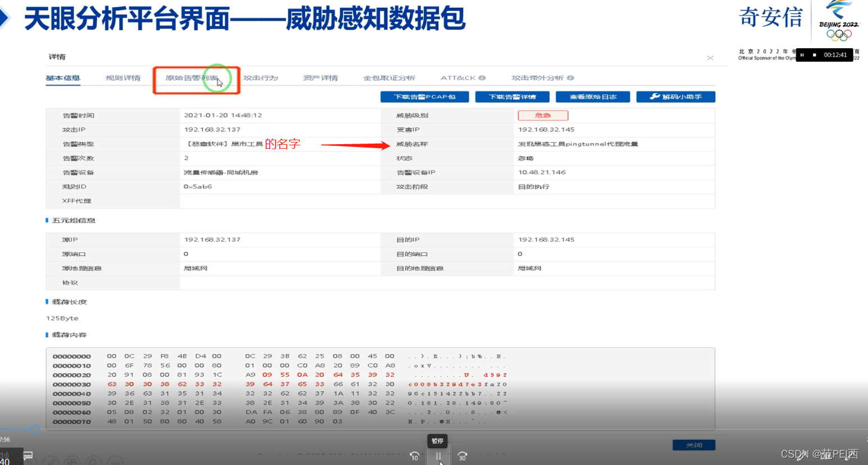Open the 资产详情 tab
This screenshot has width=868, height=465.
(x=321, y=78)
